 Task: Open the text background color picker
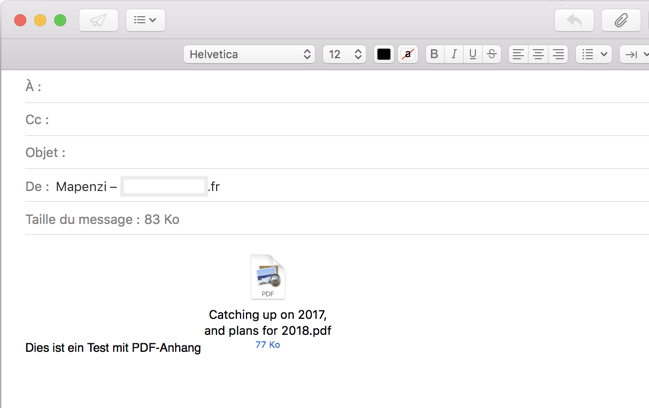point(407,54)
